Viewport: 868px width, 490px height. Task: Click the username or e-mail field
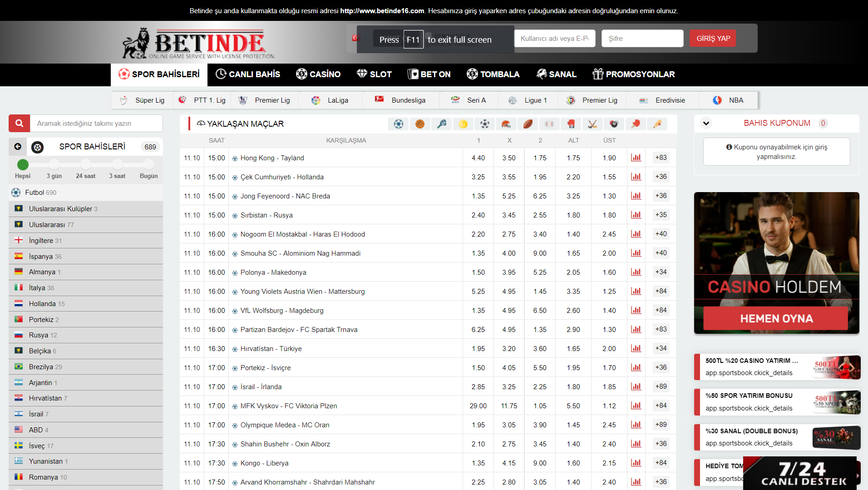point(555,39)
